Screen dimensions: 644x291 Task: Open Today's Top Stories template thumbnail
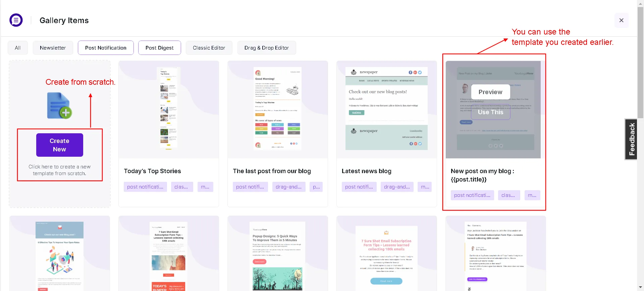click(169, 110)
